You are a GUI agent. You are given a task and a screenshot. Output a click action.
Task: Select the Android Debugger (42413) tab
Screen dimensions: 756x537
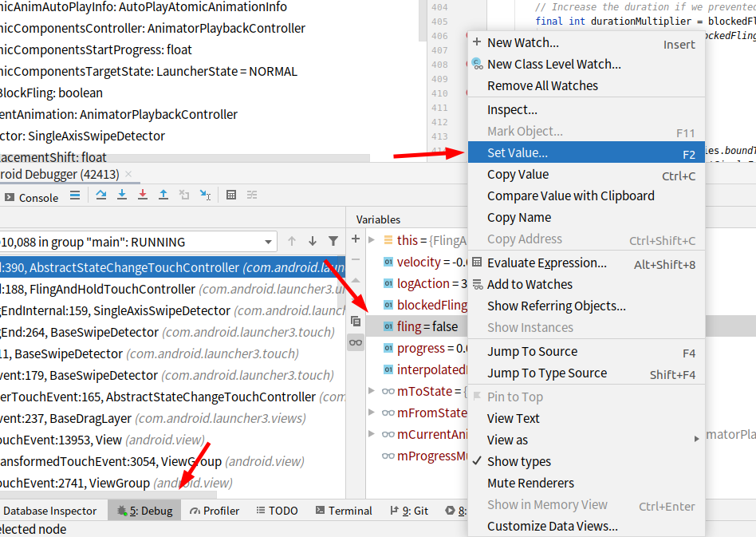(59, 174)
